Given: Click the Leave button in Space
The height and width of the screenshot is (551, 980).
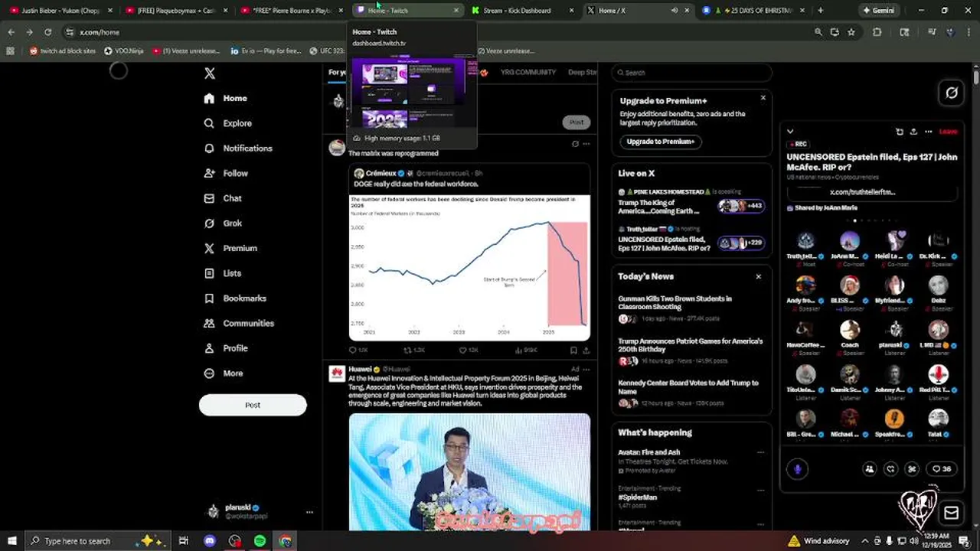Looking at the screenshot, I should pyautogui.click(x=948, y=132).
